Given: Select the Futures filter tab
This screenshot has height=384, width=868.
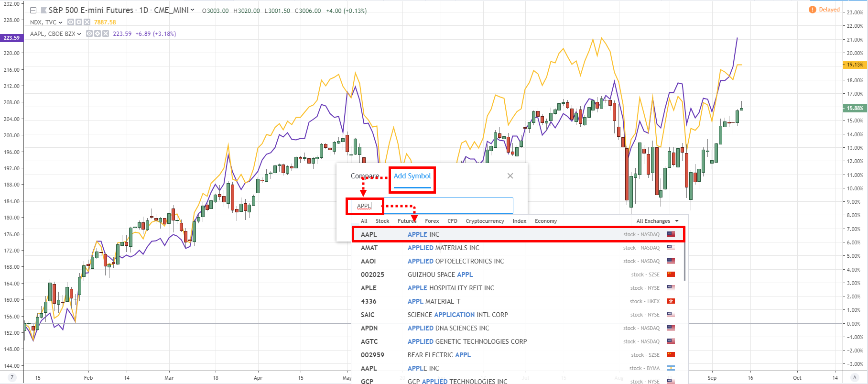Looking at the screenshot, I should coord(407,221).
